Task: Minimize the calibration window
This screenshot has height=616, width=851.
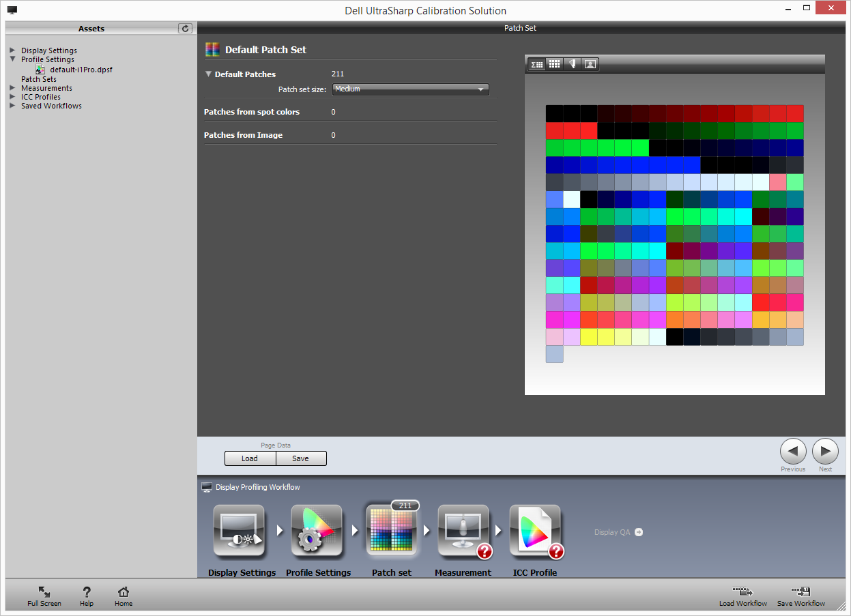Action: (x=789, y=8)
